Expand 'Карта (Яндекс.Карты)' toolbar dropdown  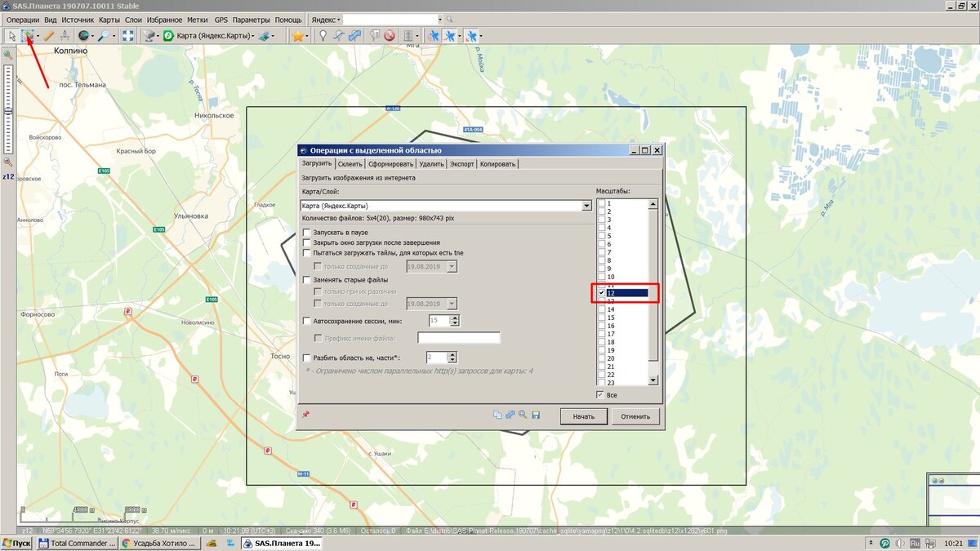click(254, 36)
